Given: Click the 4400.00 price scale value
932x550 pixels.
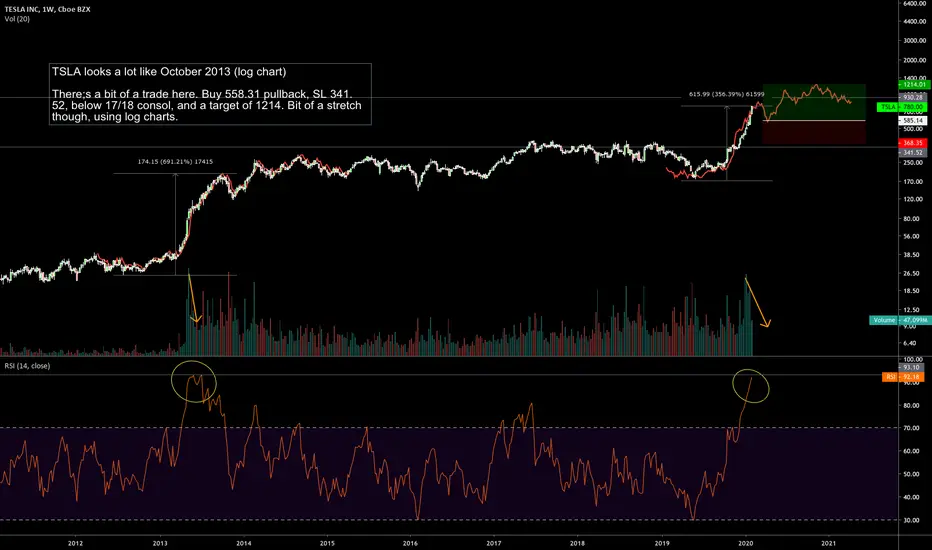Looking at the screenshot, I should [915, 22].
